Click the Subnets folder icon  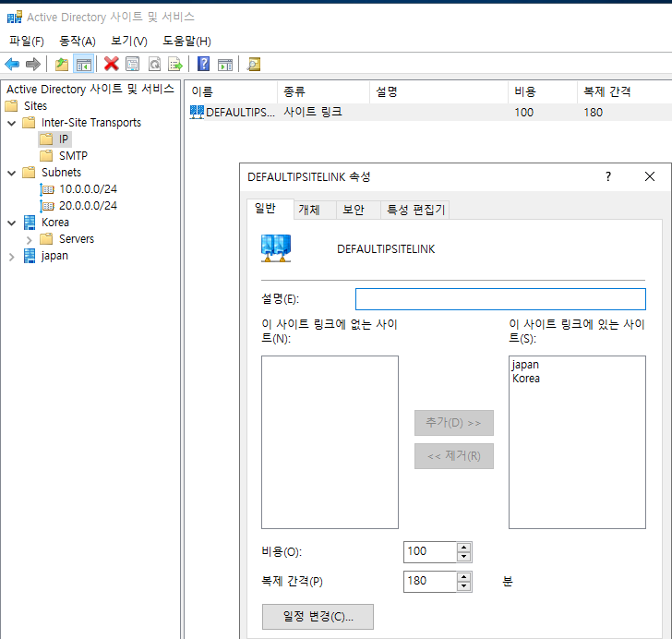pyautogui.click(x=29, y=173)
